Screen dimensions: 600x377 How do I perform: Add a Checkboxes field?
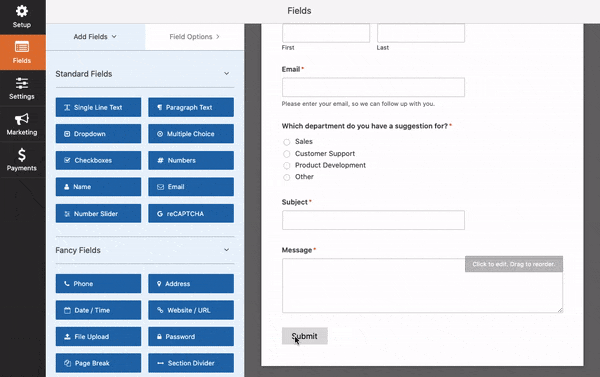98,160
